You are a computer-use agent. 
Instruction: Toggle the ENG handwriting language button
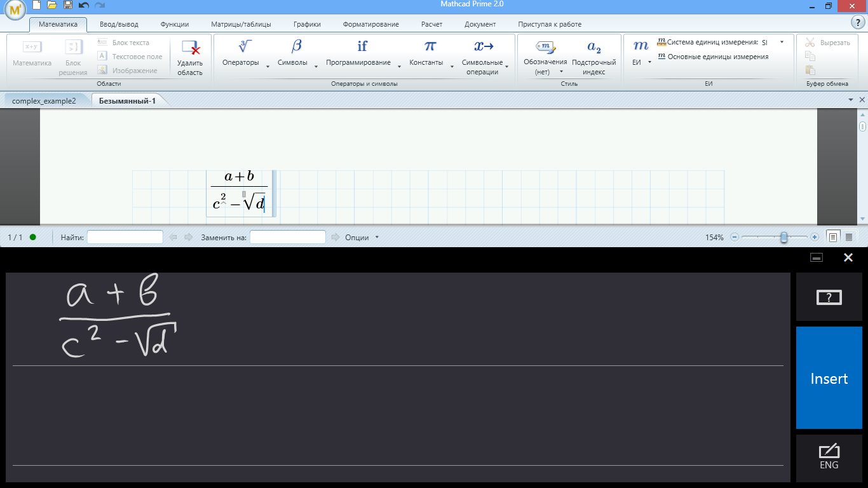tap(829, 457)
